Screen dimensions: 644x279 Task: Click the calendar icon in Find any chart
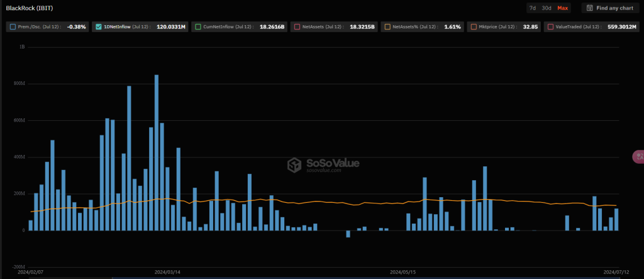tap(589, 8)
